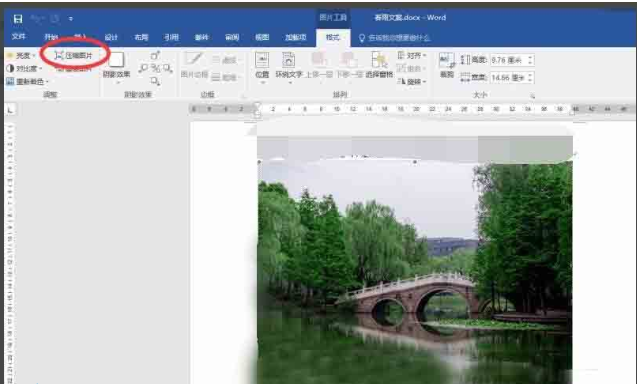Viewport: 637px width, 384px height.
Task: Nudge shadow down icon
Action: click(x=155, y=81)
